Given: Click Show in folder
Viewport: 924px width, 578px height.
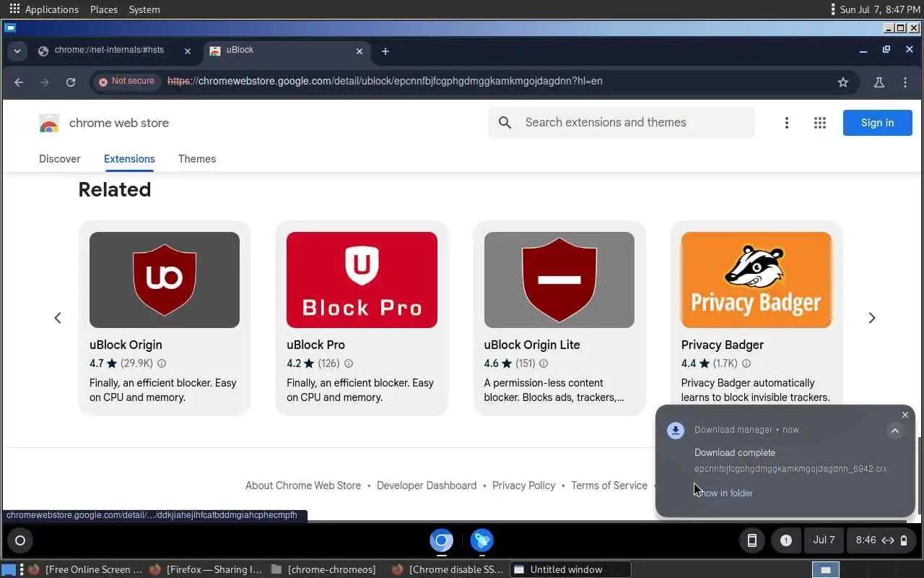Looking at the screenshot, I should [724, 493].
